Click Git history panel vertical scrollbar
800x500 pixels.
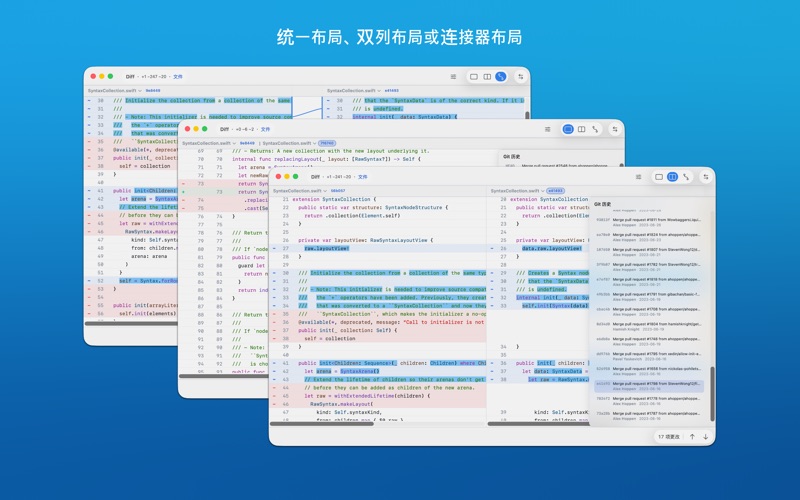(x=712, y=393)
